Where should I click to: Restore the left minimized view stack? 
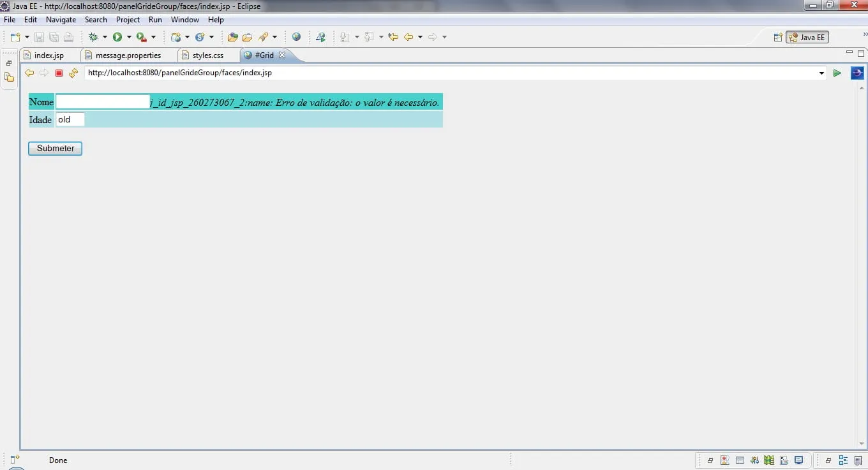pos(9,63)
